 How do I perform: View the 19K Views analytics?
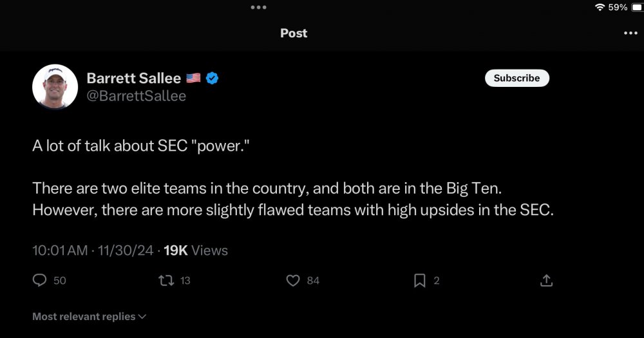(x=196, y=250)
